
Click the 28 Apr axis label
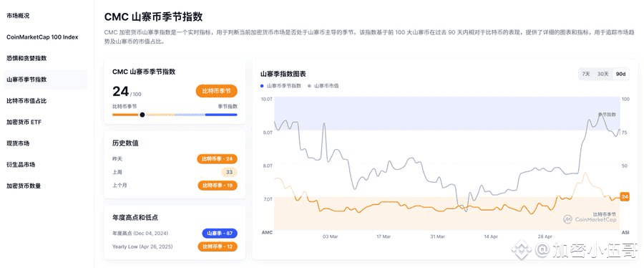(x=545, y=236)
